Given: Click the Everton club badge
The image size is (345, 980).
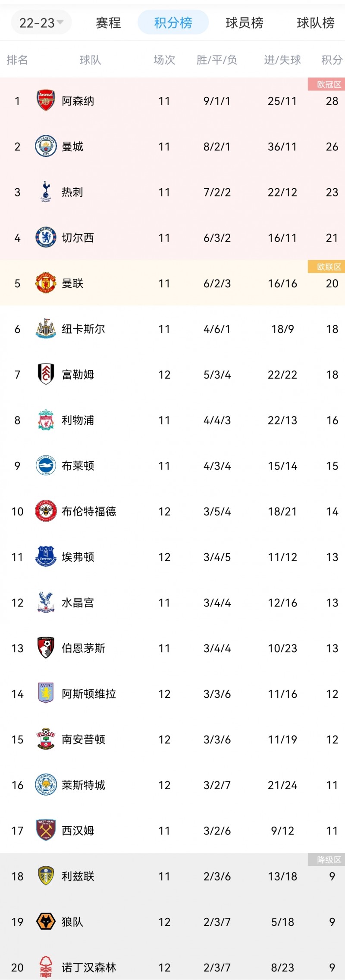Looking at the screenshot, I should coord(46,557).
